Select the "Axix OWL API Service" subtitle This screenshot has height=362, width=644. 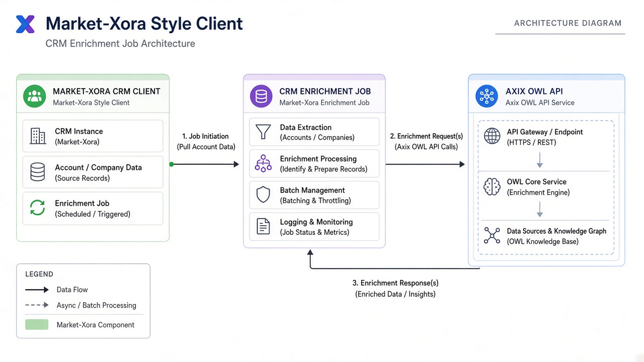pos(540,103)
